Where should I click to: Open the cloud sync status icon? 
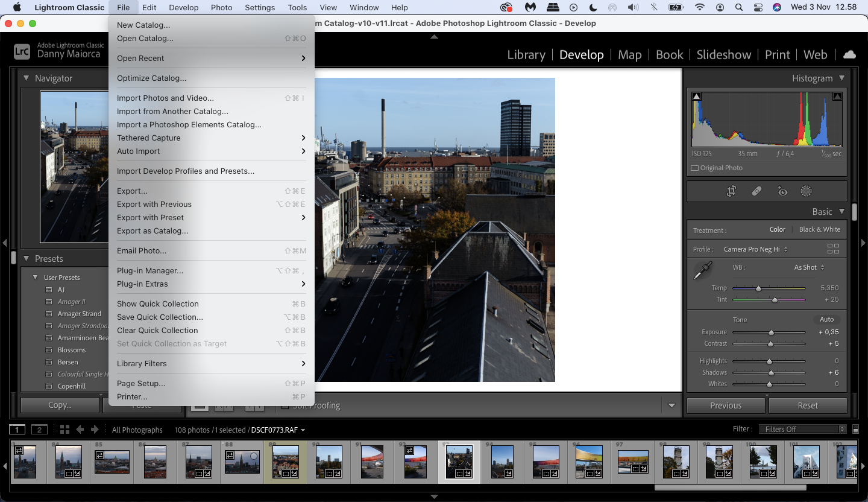(849, 54)
